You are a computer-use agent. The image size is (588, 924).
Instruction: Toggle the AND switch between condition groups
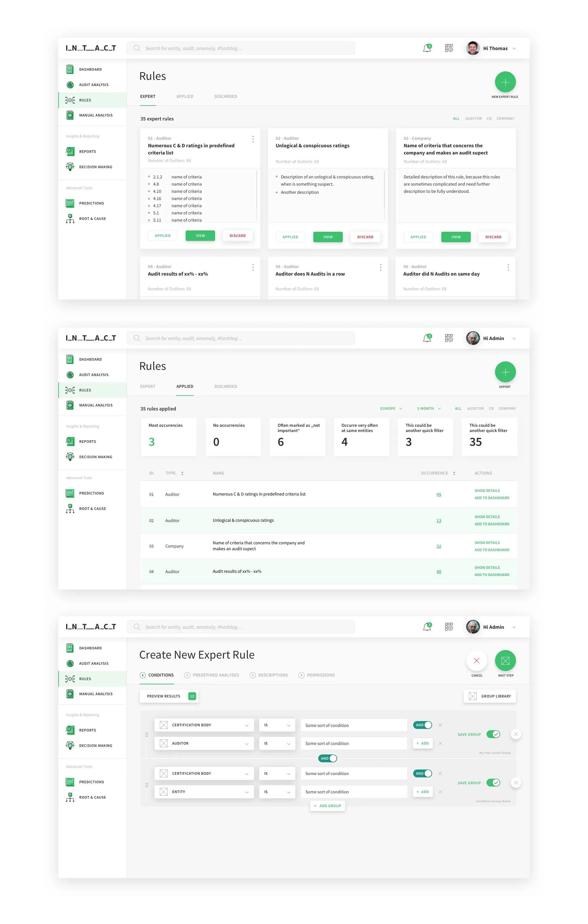pyautogui.click(x=327, y=758)
